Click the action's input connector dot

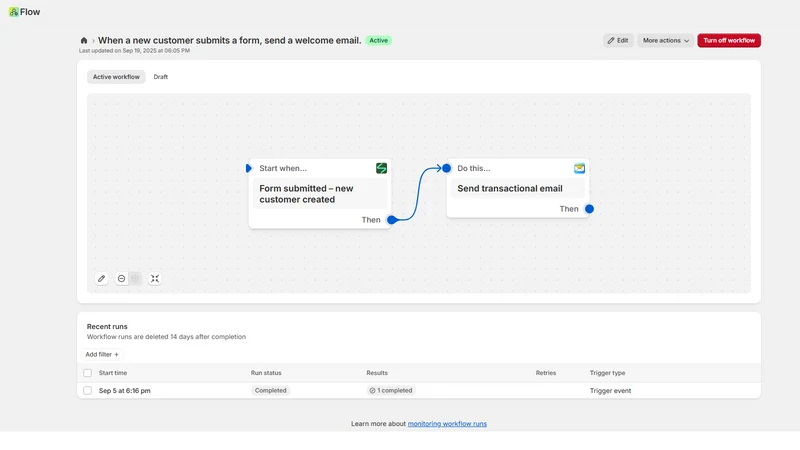tap(446, 168)
